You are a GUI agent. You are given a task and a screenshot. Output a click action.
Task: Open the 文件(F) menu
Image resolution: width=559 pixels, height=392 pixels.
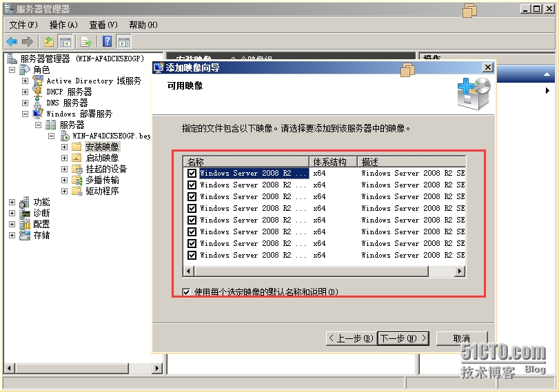click(x=23, y=25)
